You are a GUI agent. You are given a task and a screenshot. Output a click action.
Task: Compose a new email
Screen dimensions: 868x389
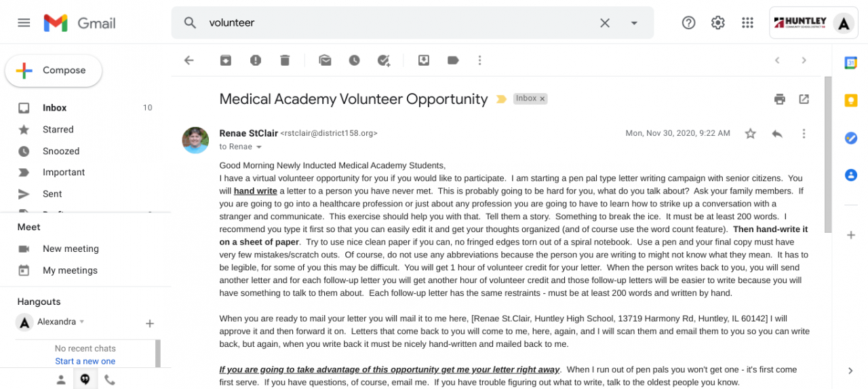[x=54, y=71]
